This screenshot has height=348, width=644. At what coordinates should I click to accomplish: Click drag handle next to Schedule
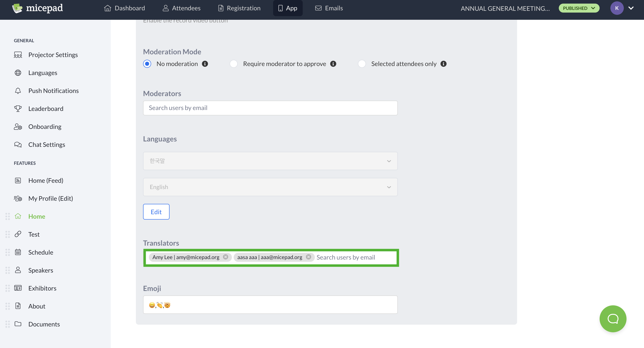7,252
